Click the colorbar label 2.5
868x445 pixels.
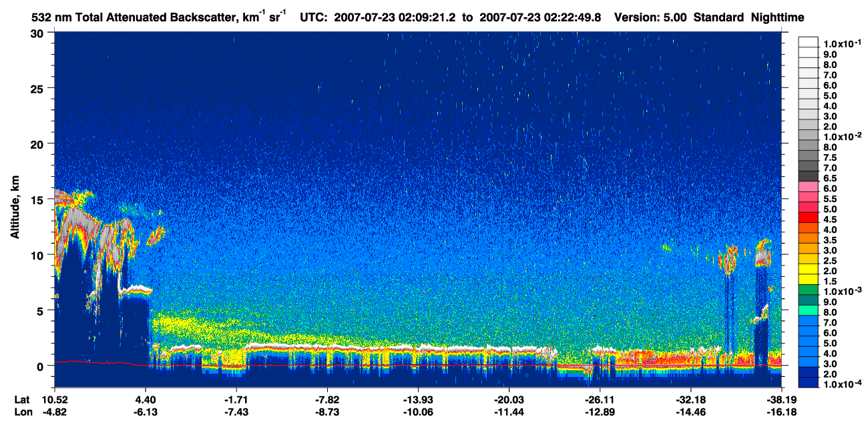point(831,261)
